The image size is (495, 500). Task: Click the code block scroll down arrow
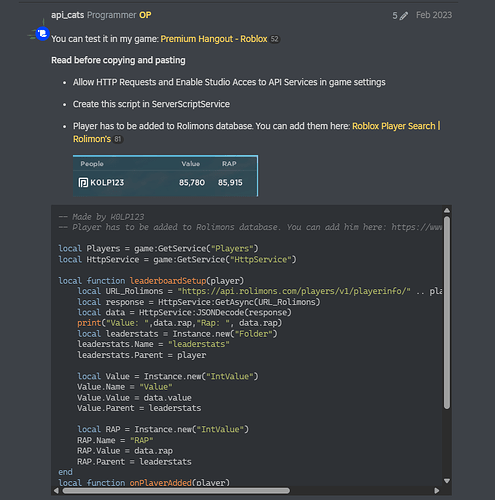447,481
